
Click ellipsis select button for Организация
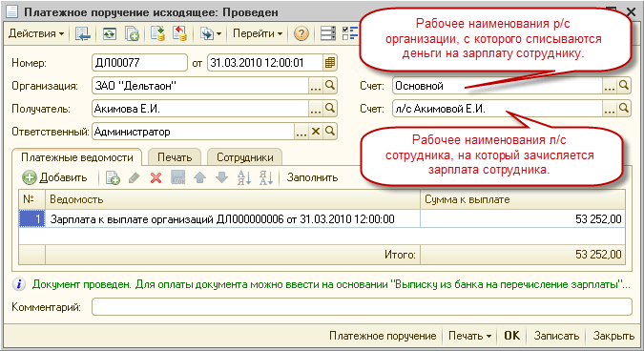pyautogui.click(x=316, y=86)
